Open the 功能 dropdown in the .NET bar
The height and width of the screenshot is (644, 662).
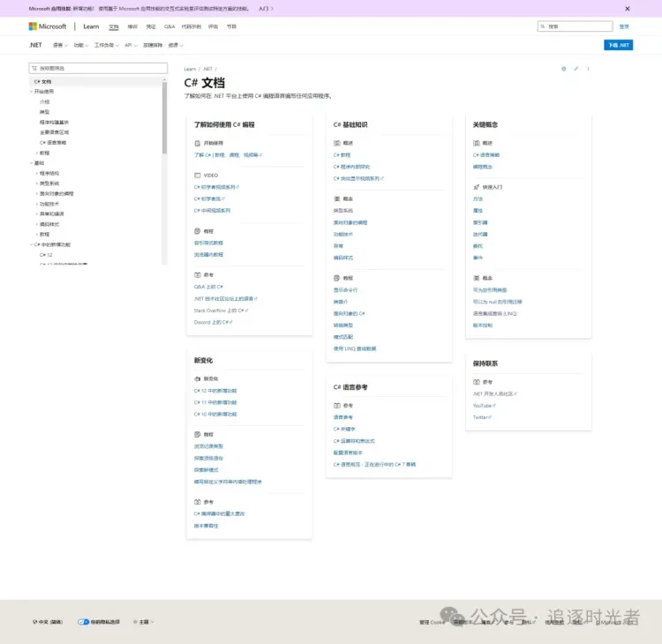coord(81,45)
